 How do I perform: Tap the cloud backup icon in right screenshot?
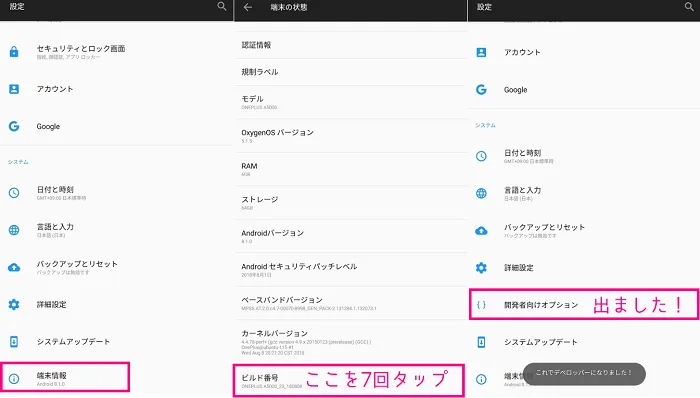point(481,231)
